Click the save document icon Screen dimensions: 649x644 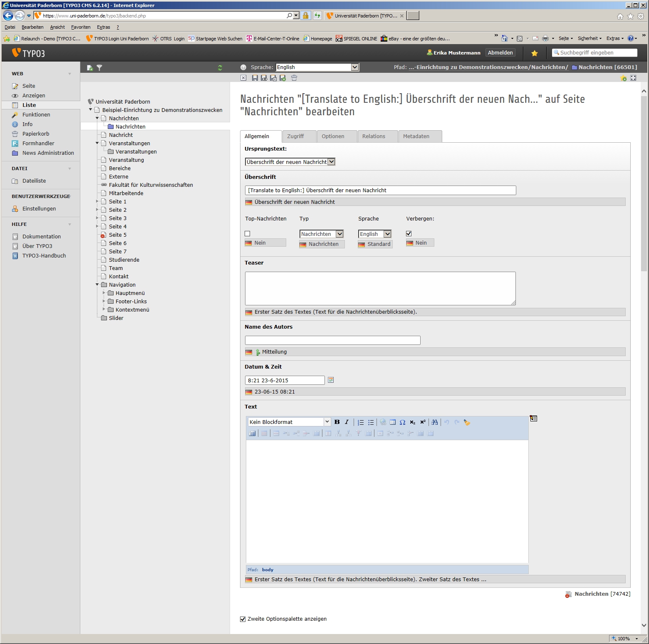[x=255, y=78]
